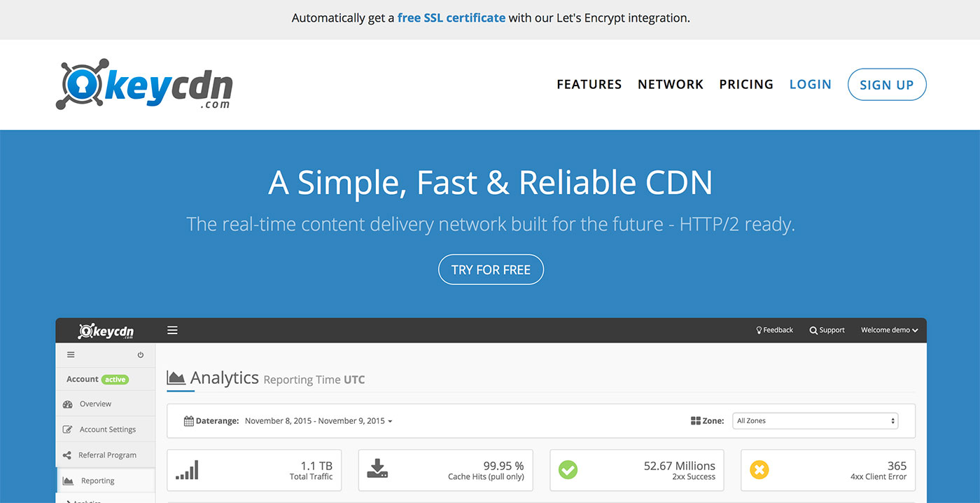
Task: Click the SIGN UP button
Action: (x=887, y=85)
